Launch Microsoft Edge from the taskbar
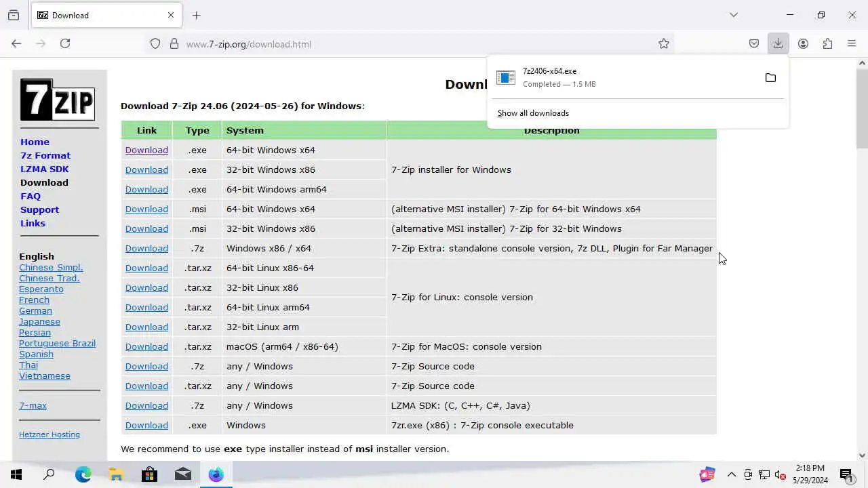This screenshot has width=868, height=488. 83,474
